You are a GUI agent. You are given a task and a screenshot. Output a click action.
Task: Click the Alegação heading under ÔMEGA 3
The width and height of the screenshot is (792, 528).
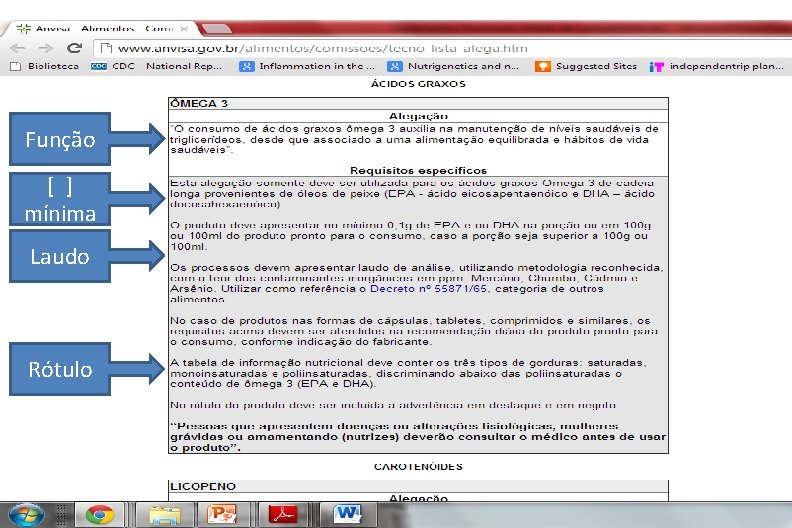(418, 116)
